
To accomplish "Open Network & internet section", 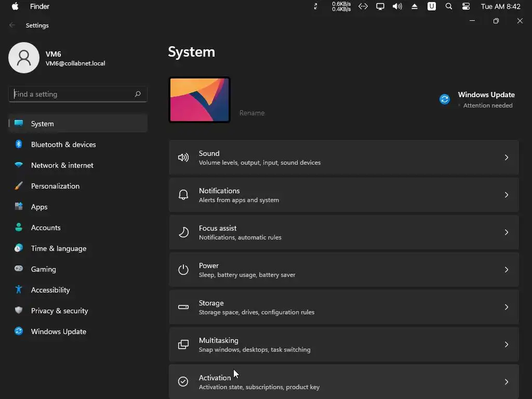I will click(78, 165).
